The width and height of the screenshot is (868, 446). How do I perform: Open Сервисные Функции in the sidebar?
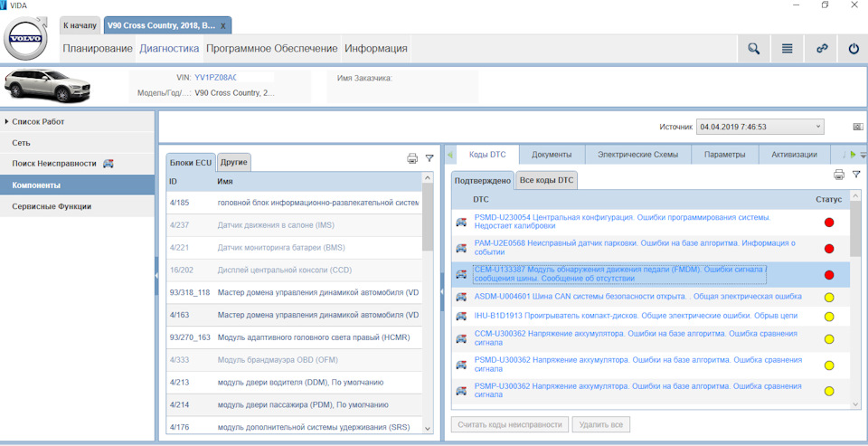click(x=77, y=206)
